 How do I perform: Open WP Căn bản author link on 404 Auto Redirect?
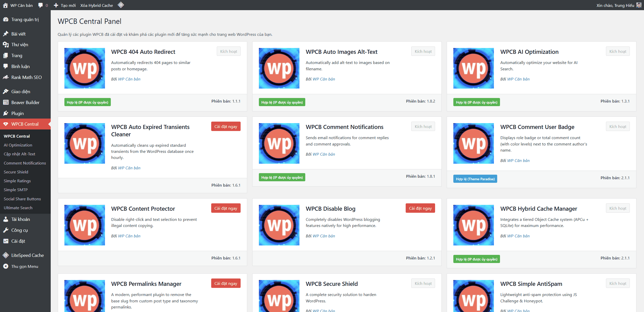point(129,79)
